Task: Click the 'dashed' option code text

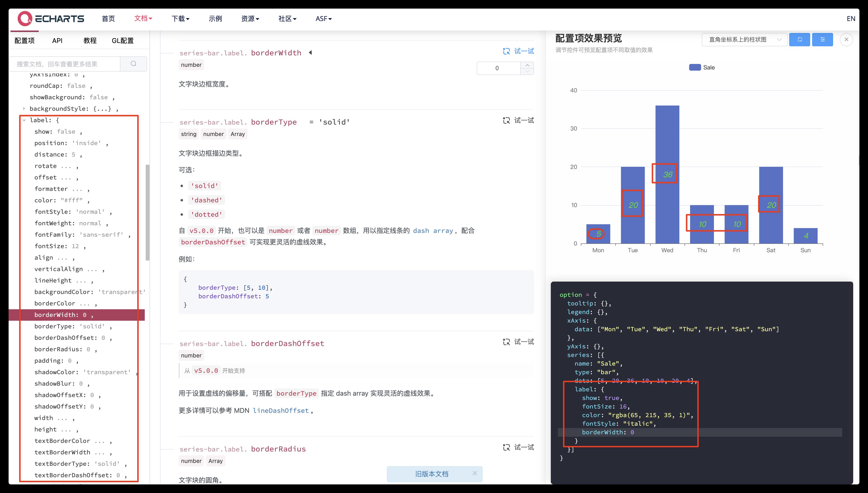Action: [206, 200]
